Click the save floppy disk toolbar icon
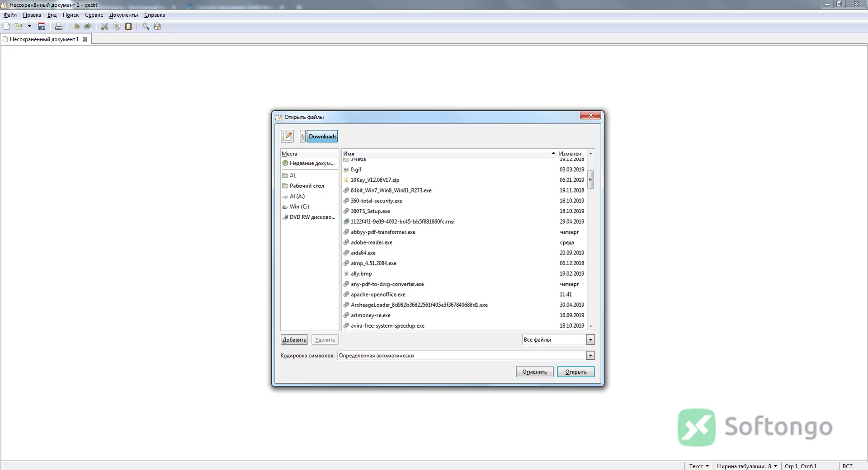 42,27
